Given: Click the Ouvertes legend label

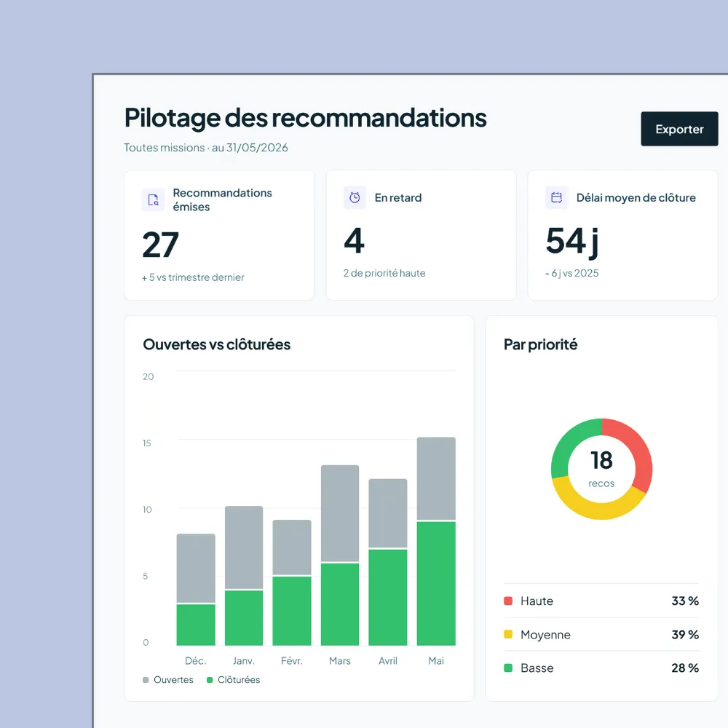Looking at the screenshot, I should [x=174, y=680].
